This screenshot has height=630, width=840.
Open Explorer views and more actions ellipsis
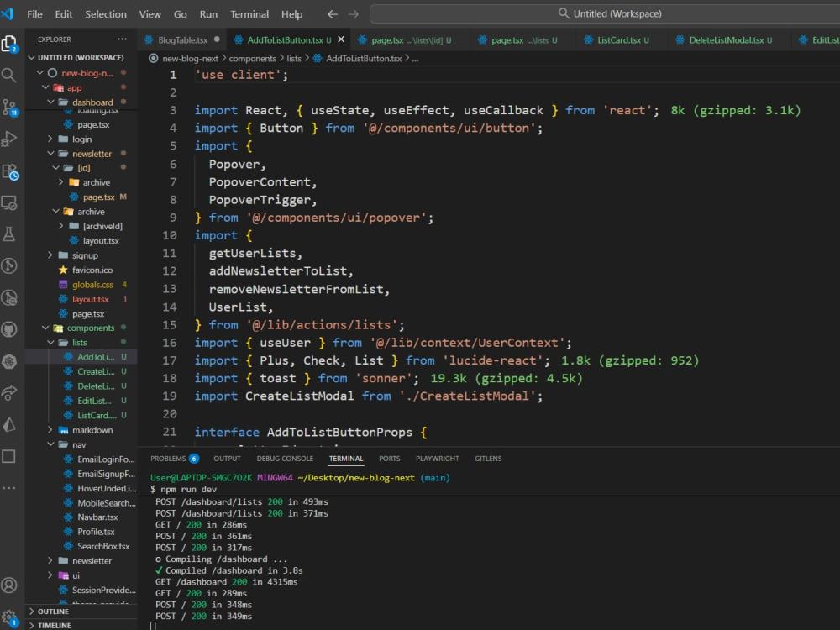122,39
